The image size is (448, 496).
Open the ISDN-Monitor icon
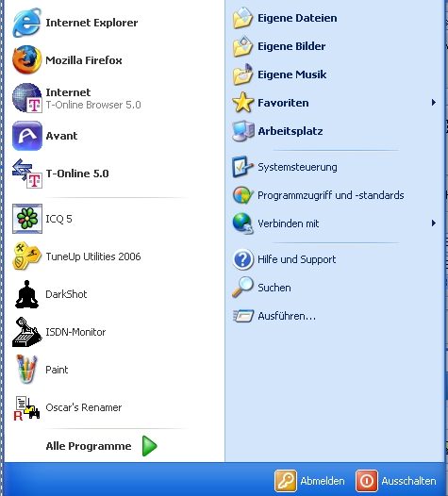[27, 332]
